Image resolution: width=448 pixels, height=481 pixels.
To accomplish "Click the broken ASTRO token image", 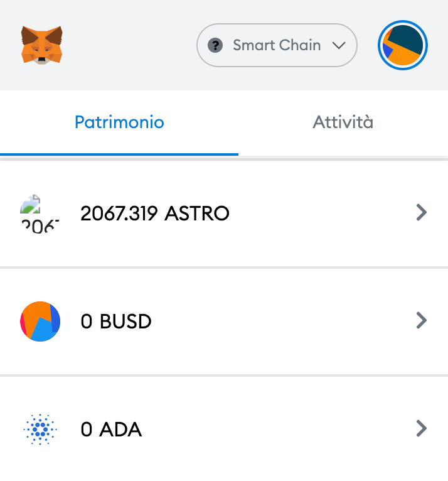I will click(x=30, y=203).
